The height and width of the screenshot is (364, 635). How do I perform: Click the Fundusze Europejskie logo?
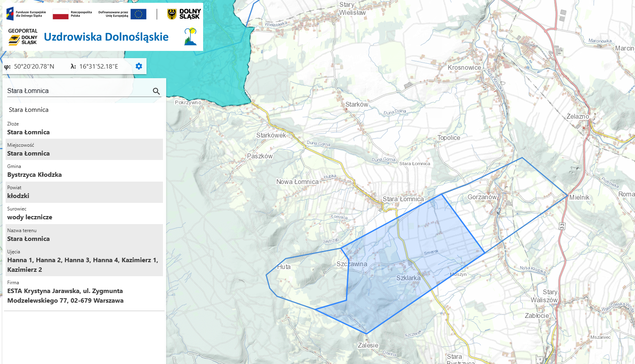pos(26,14)
